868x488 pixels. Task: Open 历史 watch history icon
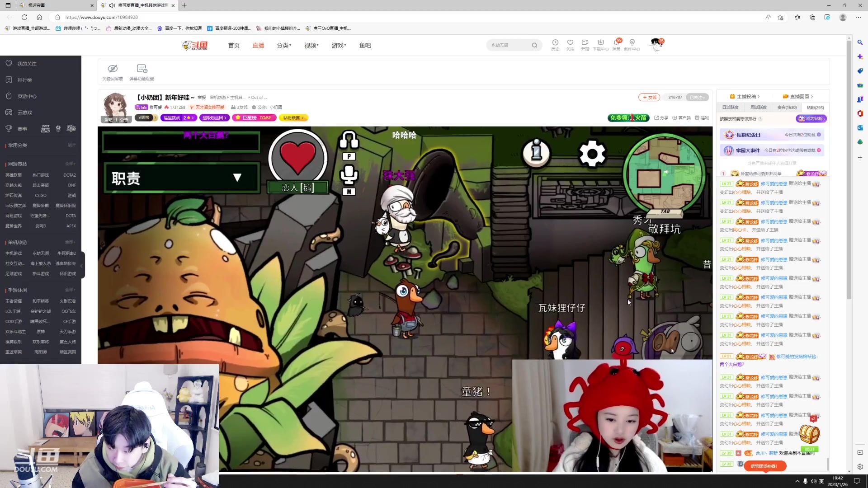point(555,44)
